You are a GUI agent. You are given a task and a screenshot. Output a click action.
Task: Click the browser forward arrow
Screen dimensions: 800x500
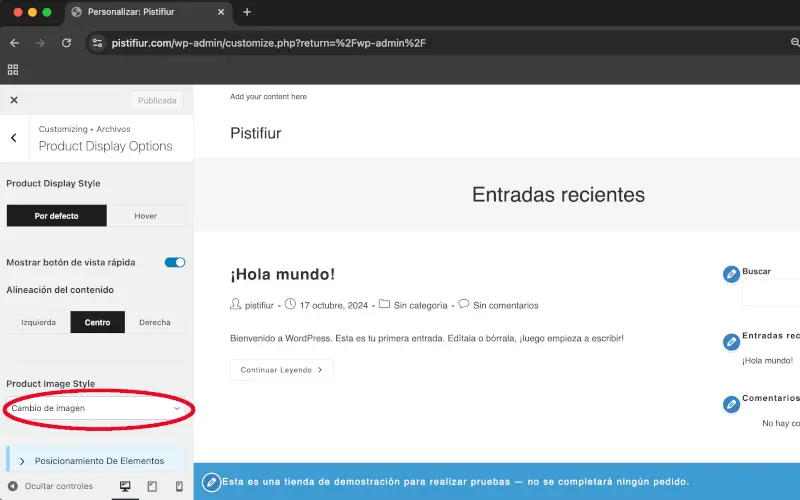pyautogui.click(x=40, y=43)
